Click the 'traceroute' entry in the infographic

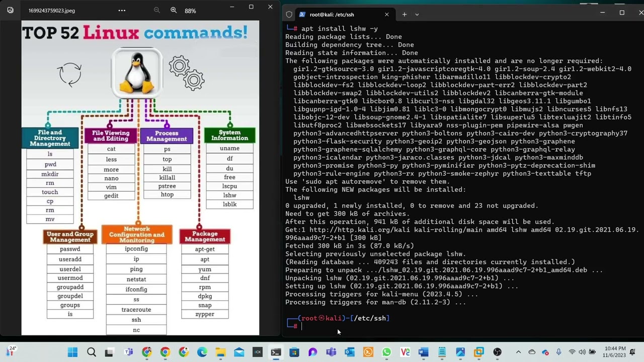coord(136,310)
